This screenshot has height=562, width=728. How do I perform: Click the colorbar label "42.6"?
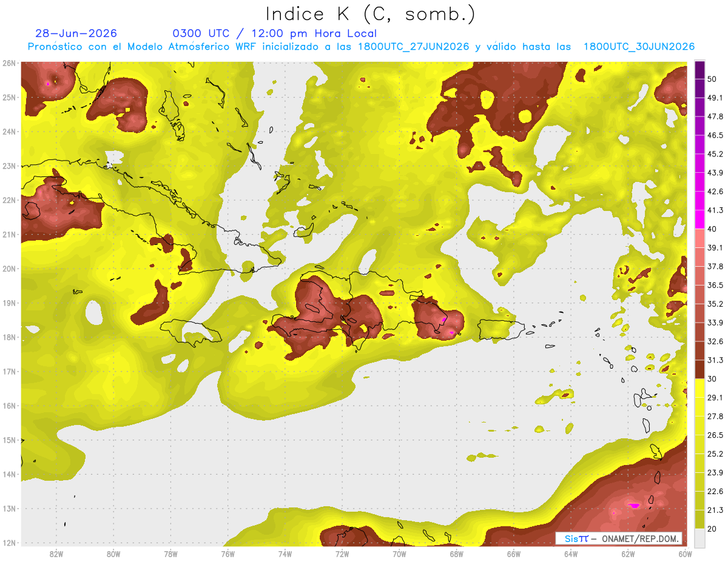click(x=715, y=192)
